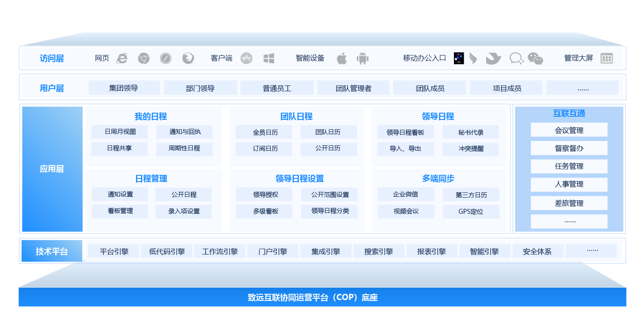This screenshot has height=322, width=644.
Task: Click the bird icon left of the chat bubble
Action: tap(493, 59)
